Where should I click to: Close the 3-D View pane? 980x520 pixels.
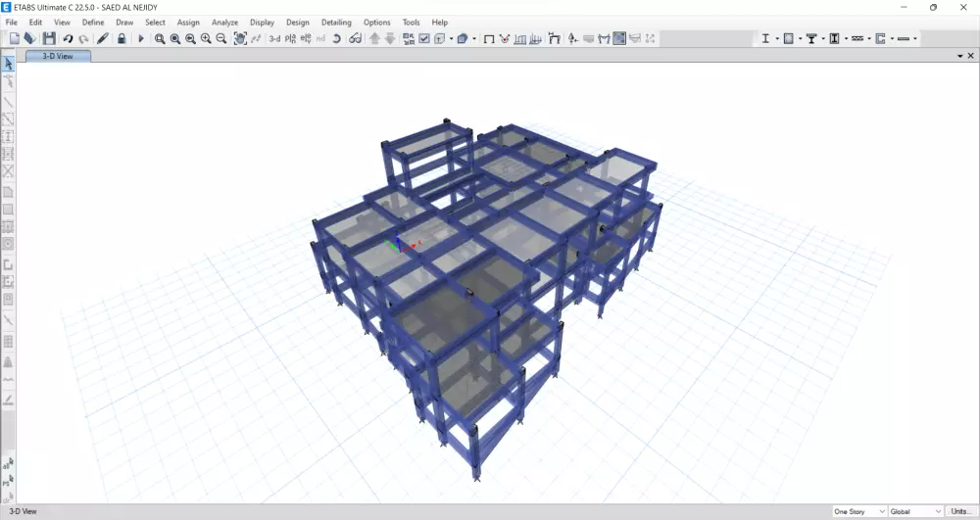[x=970, y=56]
